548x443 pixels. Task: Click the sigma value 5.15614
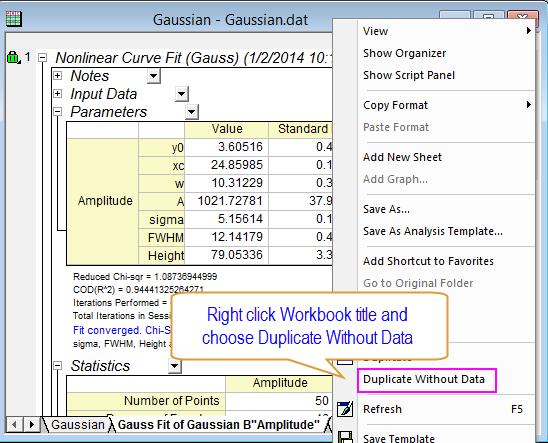[226, 219]
